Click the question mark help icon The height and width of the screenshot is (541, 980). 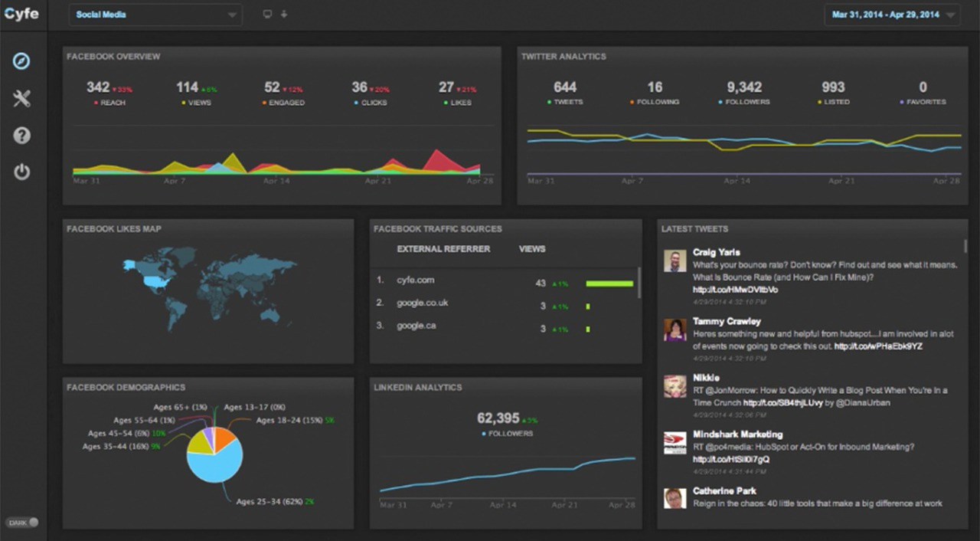(21, 136)
